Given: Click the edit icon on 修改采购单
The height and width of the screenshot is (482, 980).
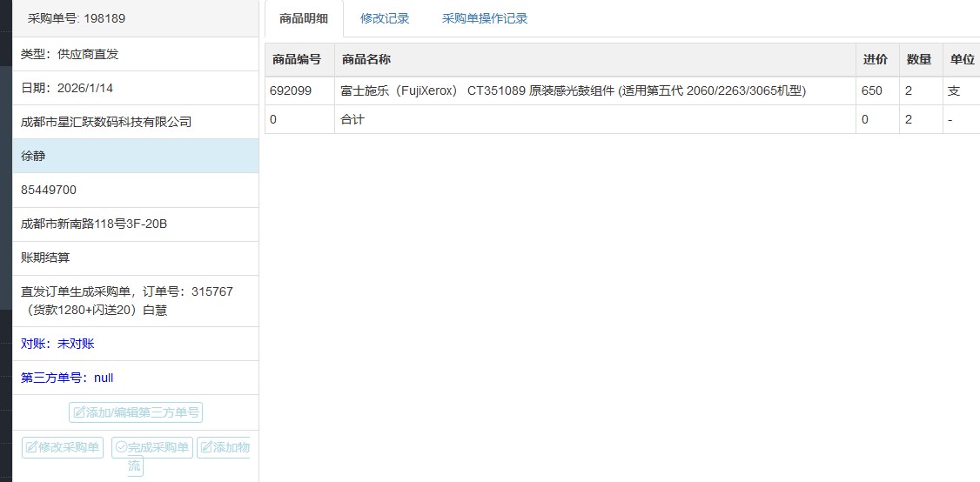Looking at the screenshot, I should tap(31, 447).
